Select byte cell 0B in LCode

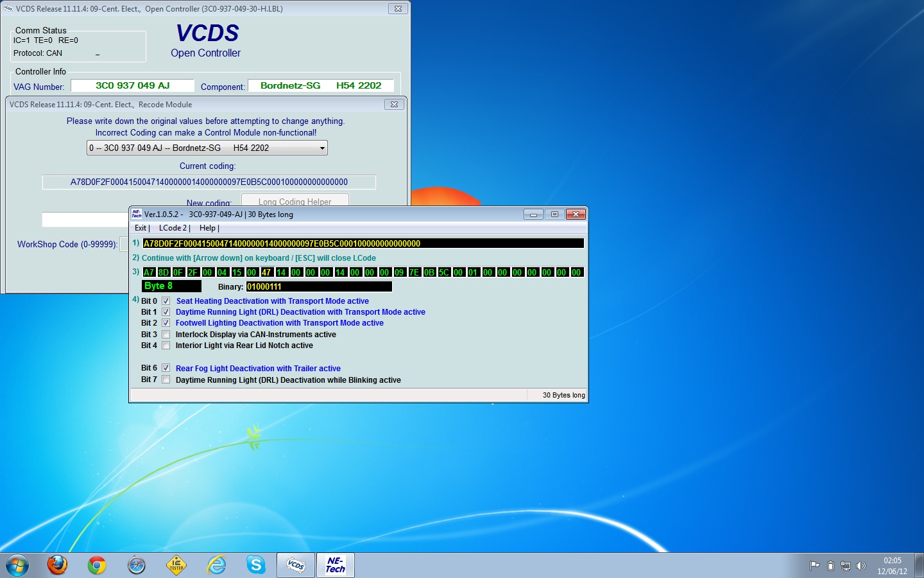pyautogui.click(x=429, y=272)
